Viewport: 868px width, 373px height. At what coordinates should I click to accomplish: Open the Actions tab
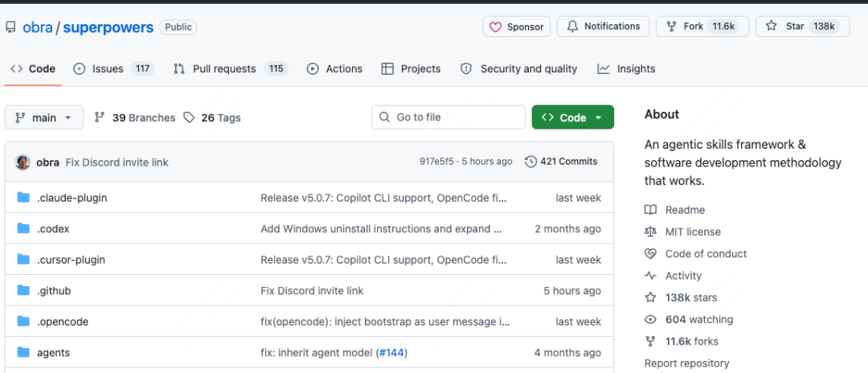(334, 69)
